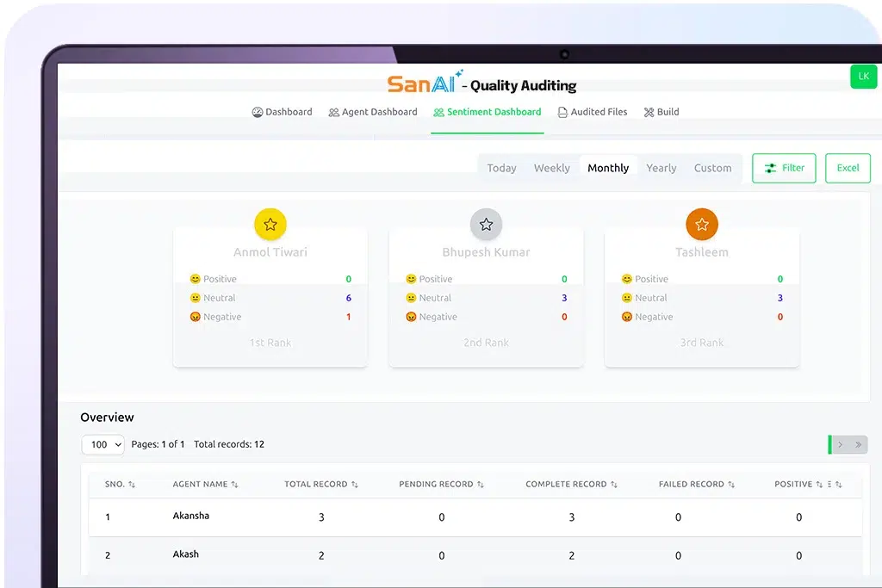Open the Filter button

point(784,168)
